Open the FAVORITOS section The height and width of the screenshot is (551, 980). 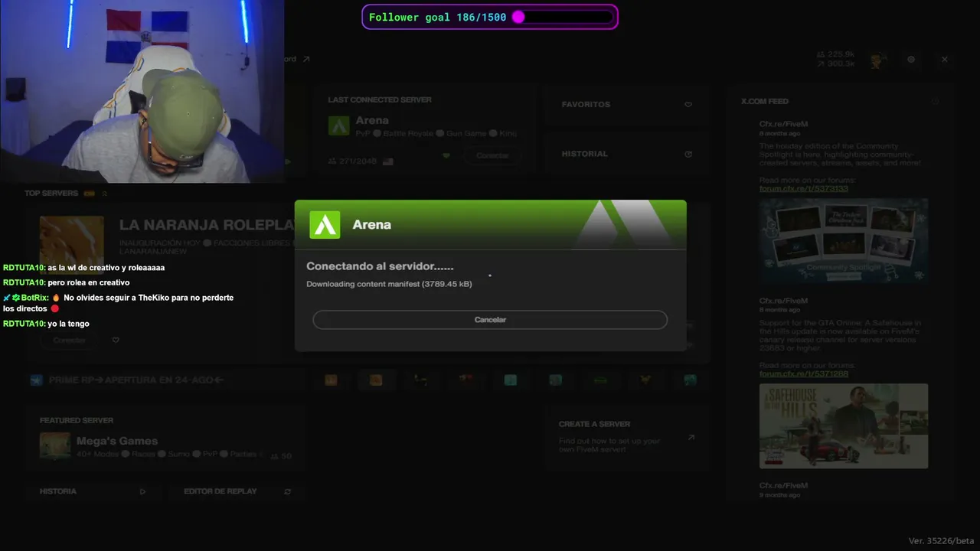click(626, 105)
